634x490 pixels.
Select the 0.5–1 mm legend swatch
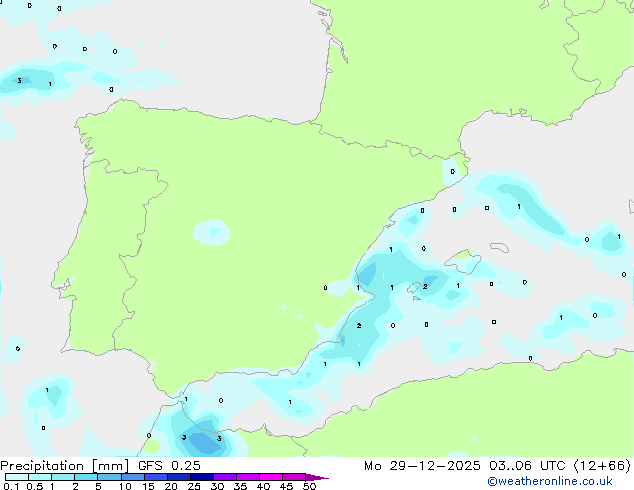(40, 477)
